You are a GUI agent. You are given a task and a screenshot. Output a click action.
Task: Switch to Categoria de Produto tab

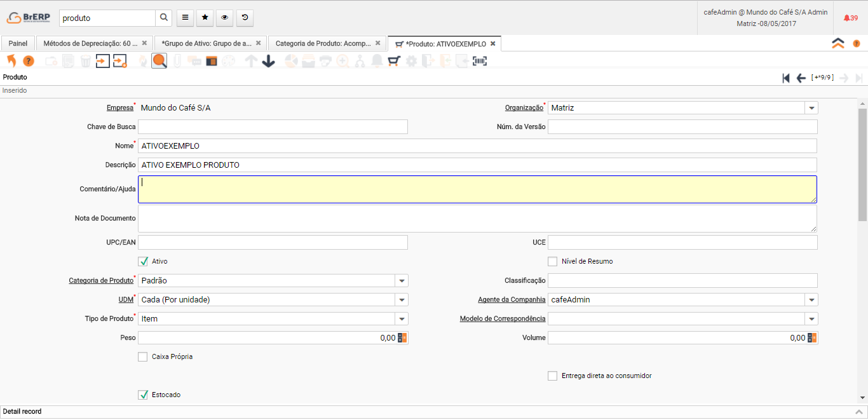pyautogui.click(x=323, y=43)
